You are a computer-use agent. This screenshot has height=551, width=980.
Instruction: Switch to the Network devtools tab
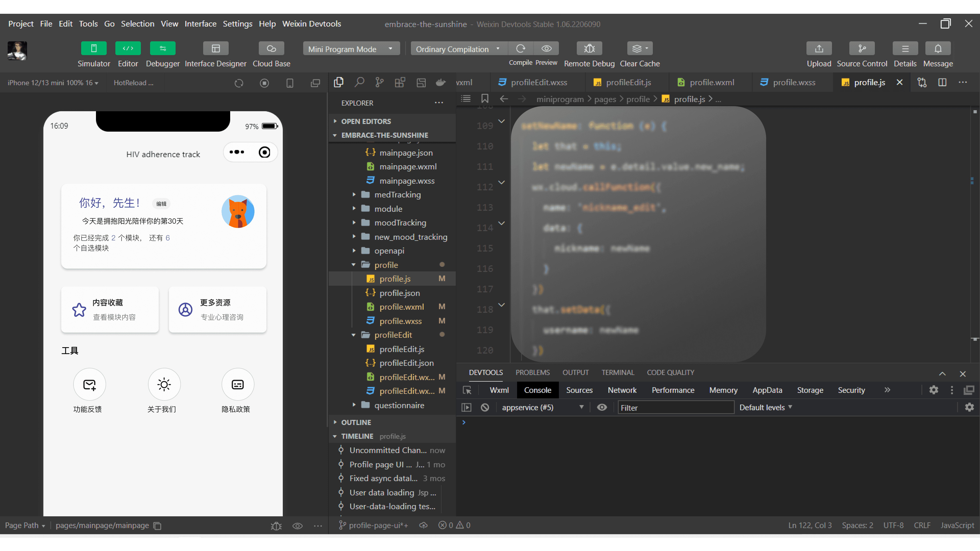pos(622,390)
